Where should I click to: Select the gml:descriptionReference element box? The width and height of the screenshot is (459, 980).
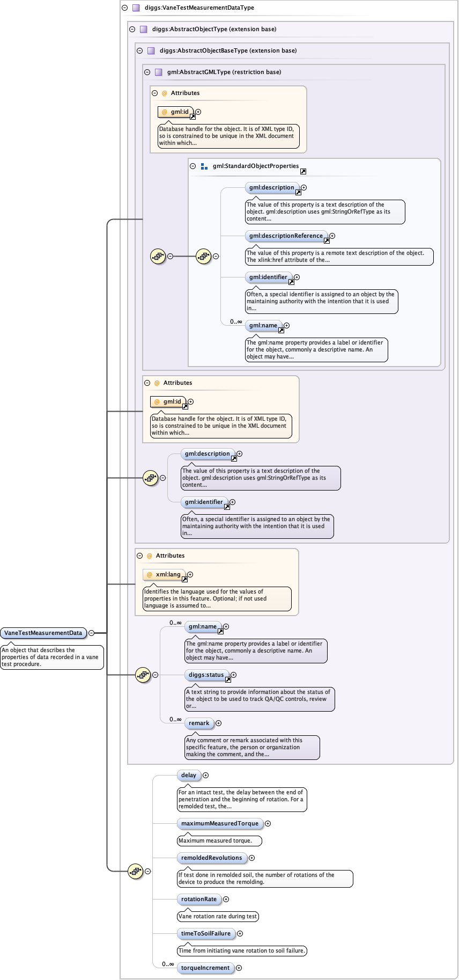pos(286,236)
